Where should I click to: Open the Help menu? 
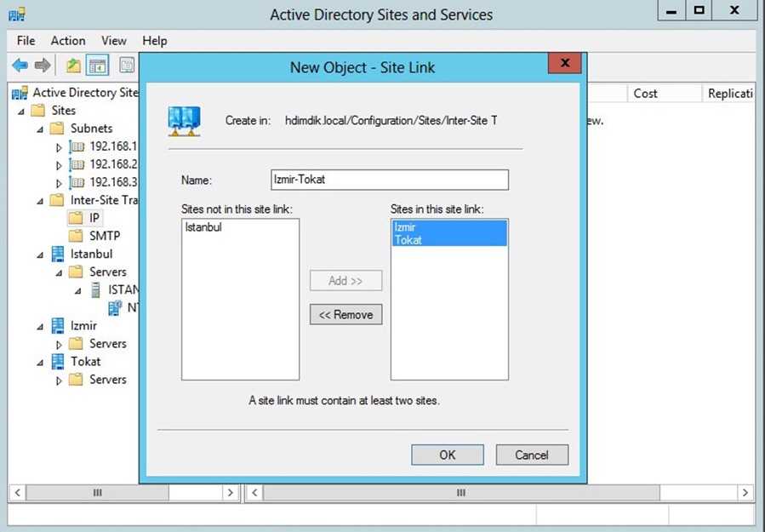(155, 41)
